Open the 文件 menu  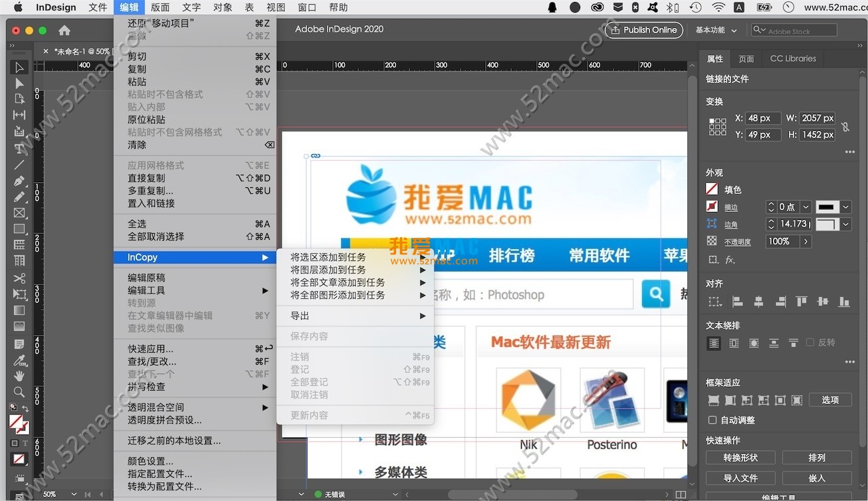pos(98,7)
